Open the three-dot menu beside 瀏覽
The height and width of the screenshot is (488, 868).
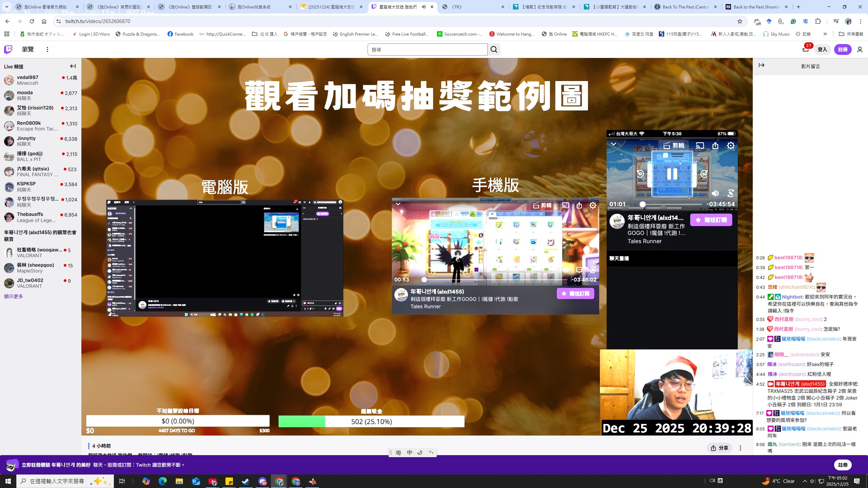[47, 49]
